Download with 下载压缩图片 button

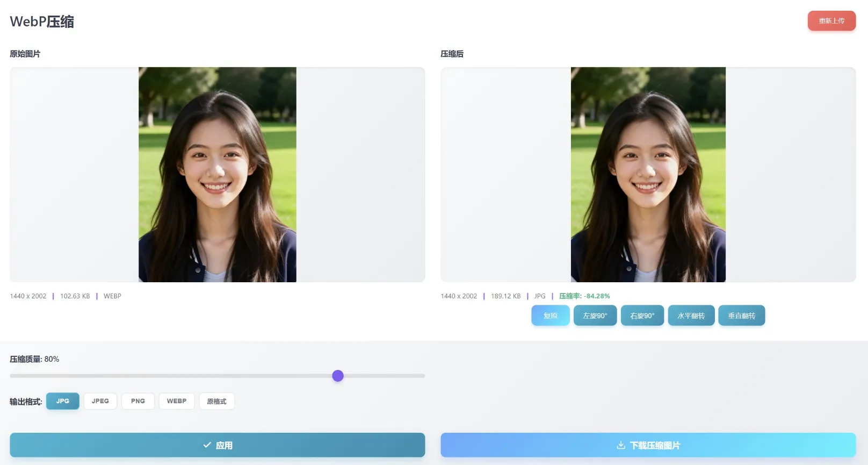(x=648, y=445)
